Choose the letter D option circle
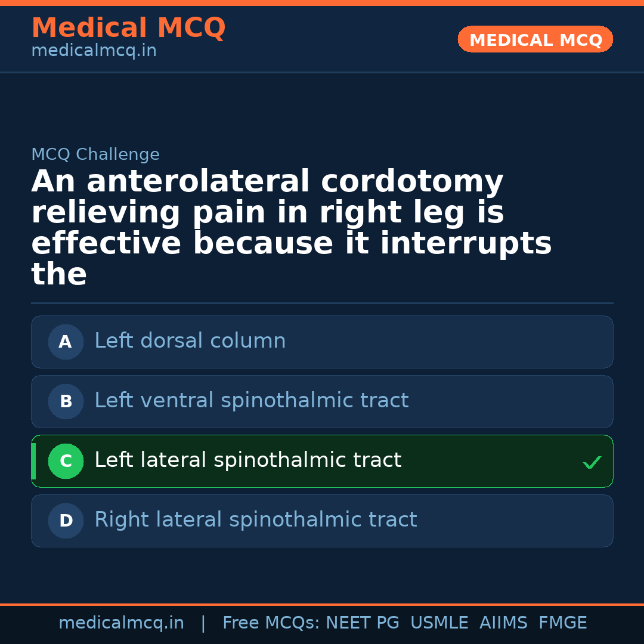 coord(66,521)
